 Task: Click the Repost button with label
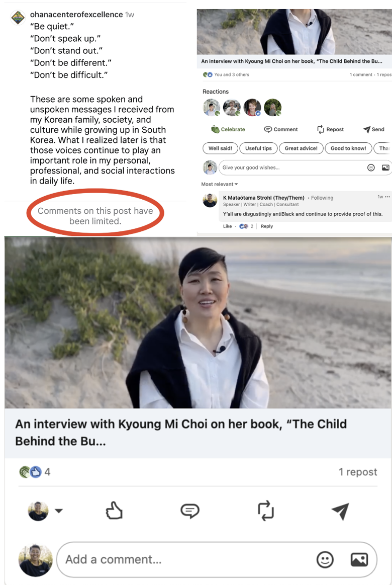[x=331, y=129]
